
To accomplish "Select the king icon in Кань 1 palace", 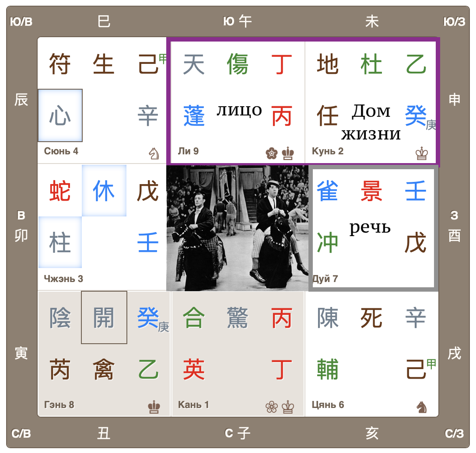I will pos(288,407).
